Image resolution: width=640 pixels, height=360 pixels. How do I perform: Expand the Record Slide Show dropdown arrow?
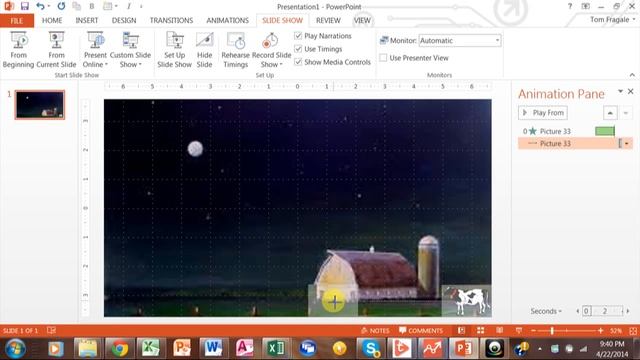point(281,64)
